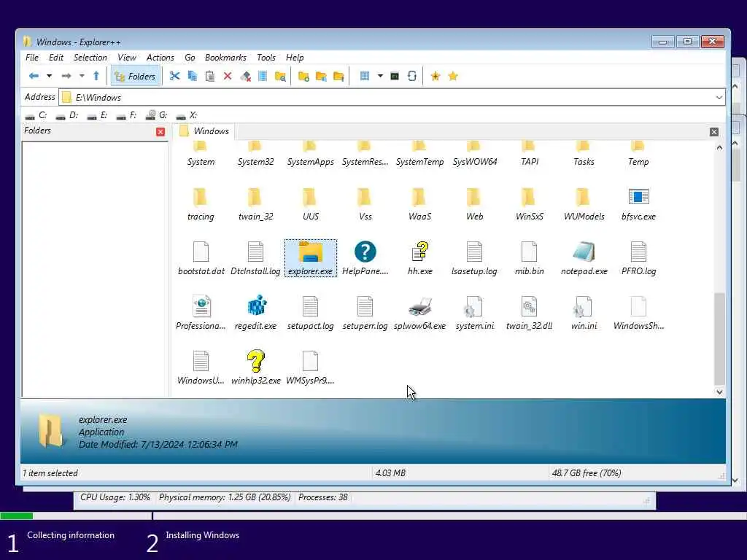The height and width of the screenshot is (560, 747).
Task: Open the File menu
Action: coord(32,57)
